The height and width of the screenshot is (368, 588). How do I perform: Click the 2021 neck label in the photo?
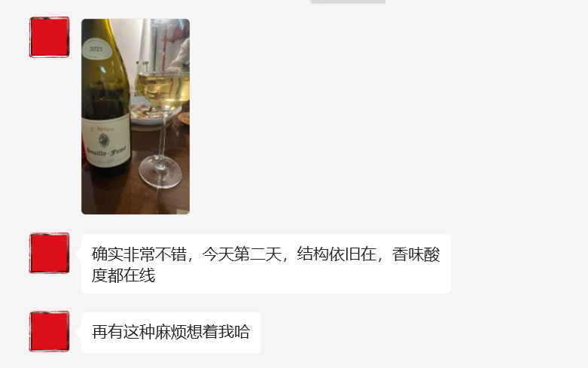coord(96,49)
